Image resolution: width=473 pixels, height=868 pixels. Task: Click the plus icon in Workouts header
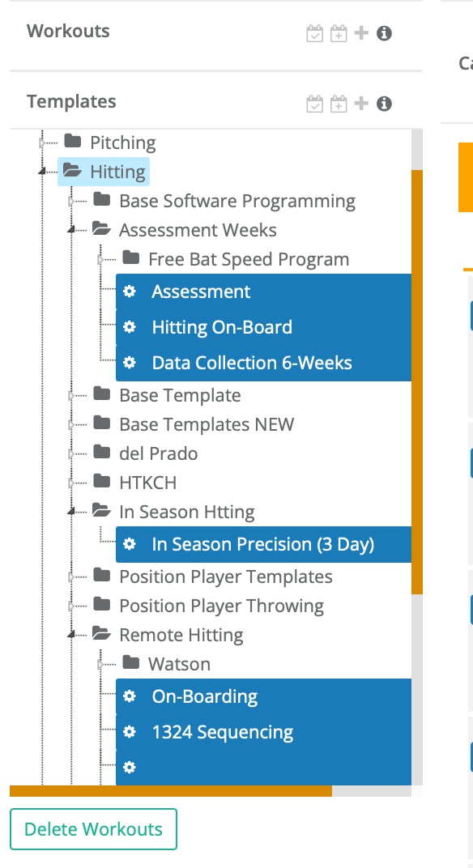click(x=361, y=33)
